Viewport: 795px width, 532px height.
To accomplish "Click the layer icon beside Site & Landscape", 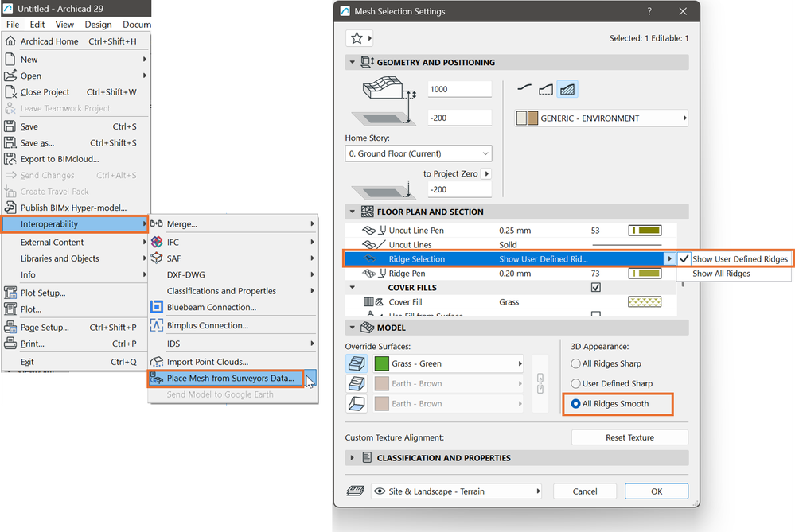I will click(356, 491).
